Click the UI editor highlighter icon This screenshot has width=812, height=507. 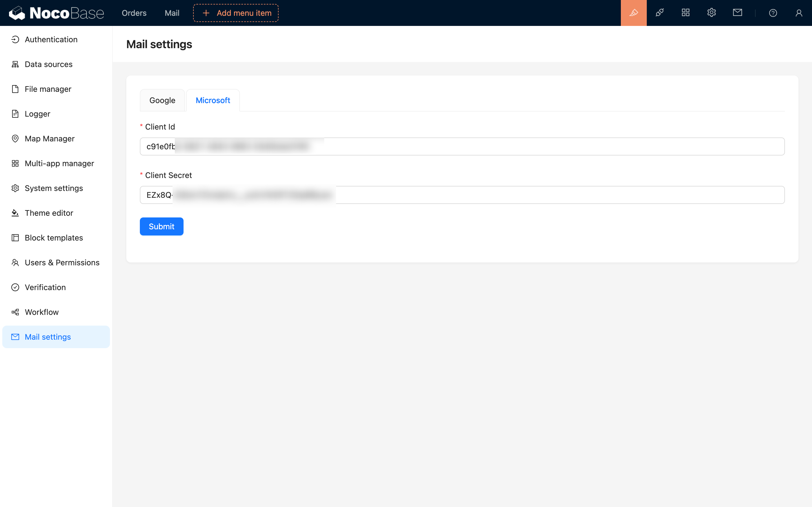(634, 13)
